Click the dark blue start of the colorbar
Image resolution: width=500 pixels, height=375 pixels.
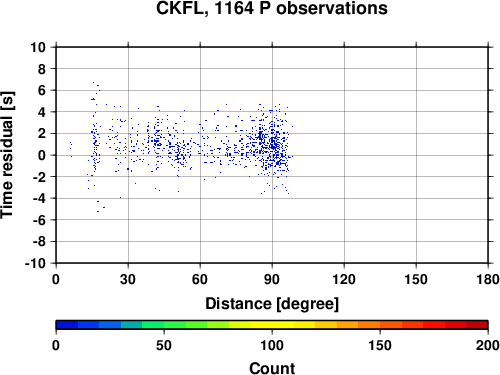[67, 325]
